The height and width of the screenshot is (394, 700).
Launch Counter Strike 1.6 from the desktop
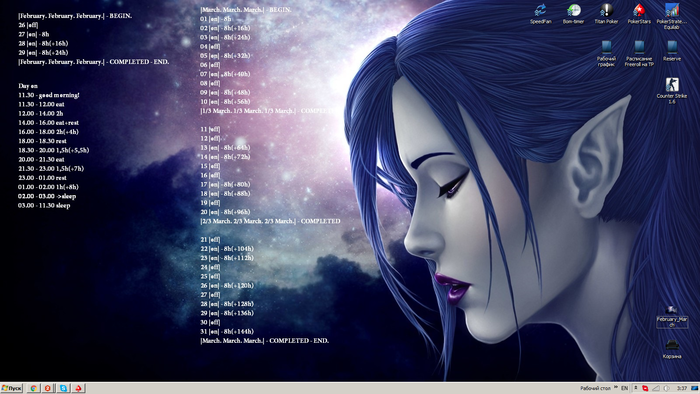[x=671, y=91]
